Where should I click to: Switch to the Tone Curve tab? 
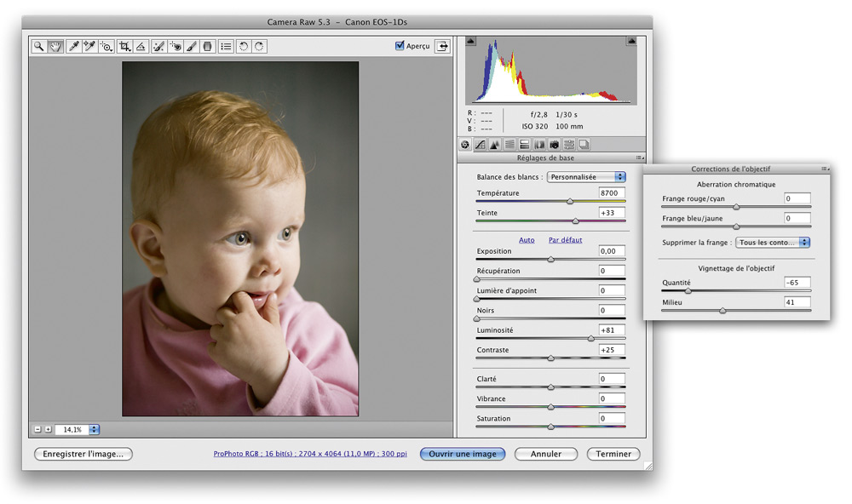tap(481, 145)
